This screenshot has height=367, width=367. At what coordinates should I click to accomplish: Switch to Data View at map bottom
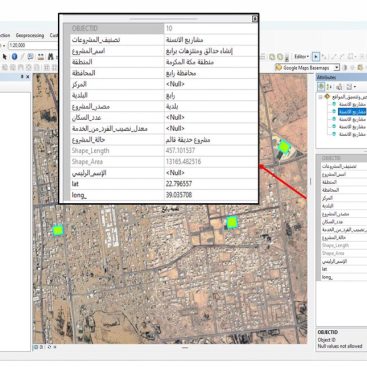click(x=36, y=347)
